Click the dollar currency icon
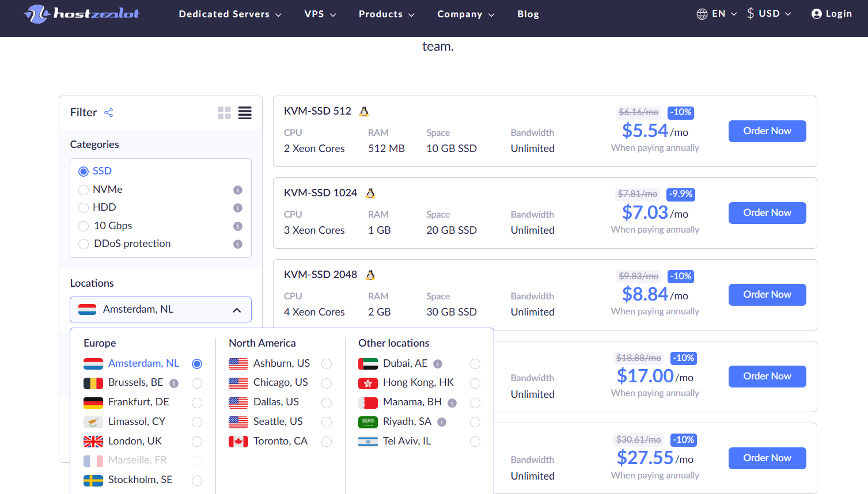 coord(751,13)
